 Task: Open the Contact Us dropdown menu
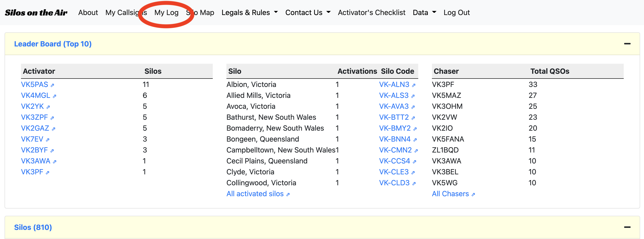(308, 13)
